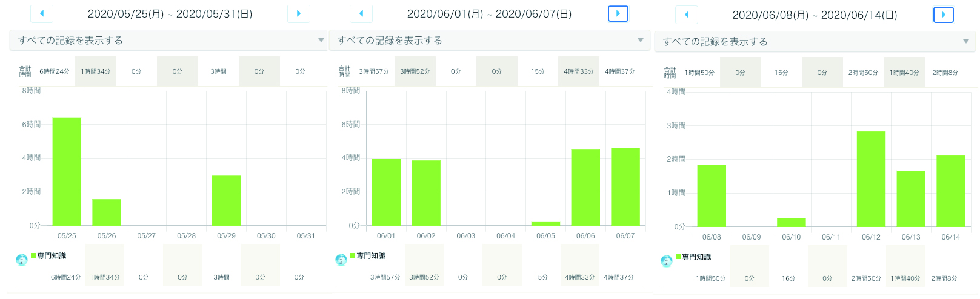Click the 06/04 axis date label
The height and width of the screenshot is (299, 980).
[x=505, y=236]
